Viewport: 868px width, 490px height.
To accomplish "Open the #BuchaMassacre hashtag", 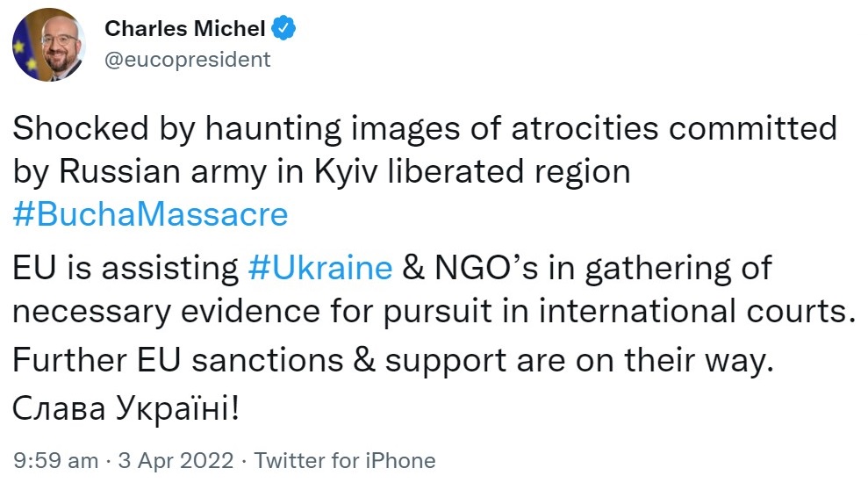I will (x=151, y=214).
